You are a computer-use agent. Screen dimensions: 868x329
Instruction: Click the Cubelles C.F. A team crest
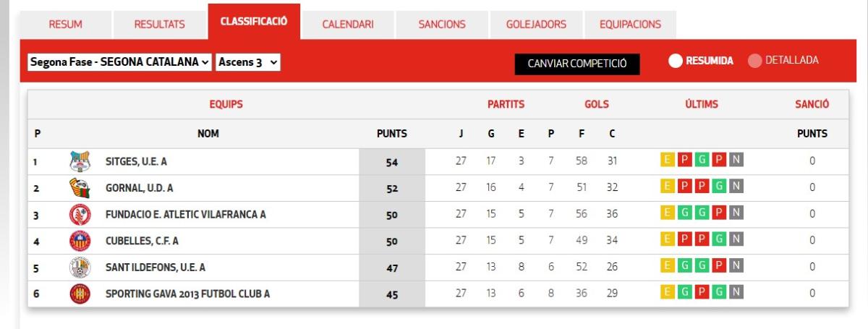[80, 241]
